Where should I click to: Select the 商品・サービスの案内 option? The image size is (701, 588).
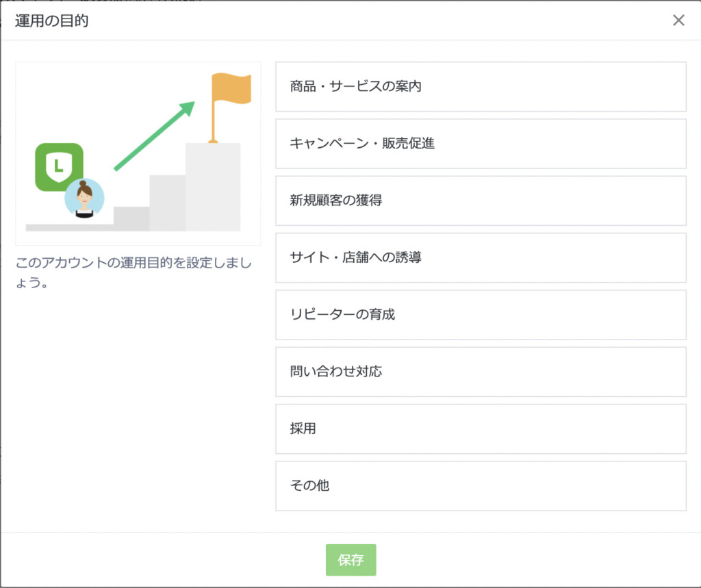[481, 87]
